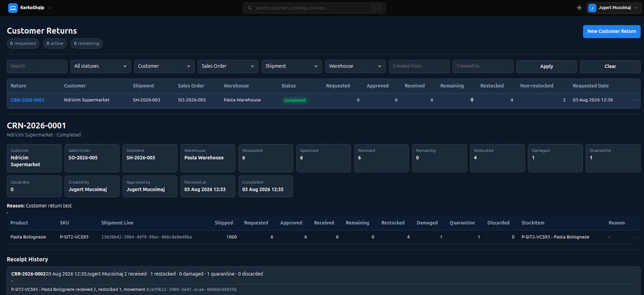
Task: Click the P-SIT2-VCS93 SKU cell
Action: [x=74, y=237]
